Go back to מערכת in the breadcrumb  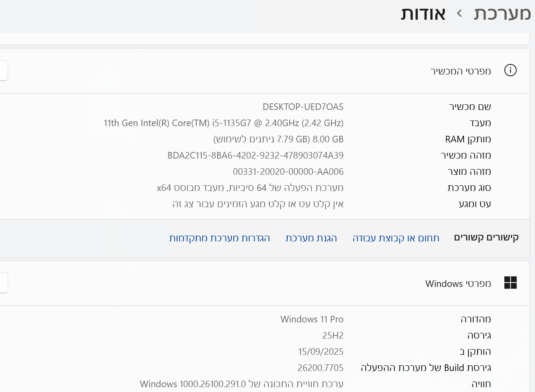pos(502,14)
